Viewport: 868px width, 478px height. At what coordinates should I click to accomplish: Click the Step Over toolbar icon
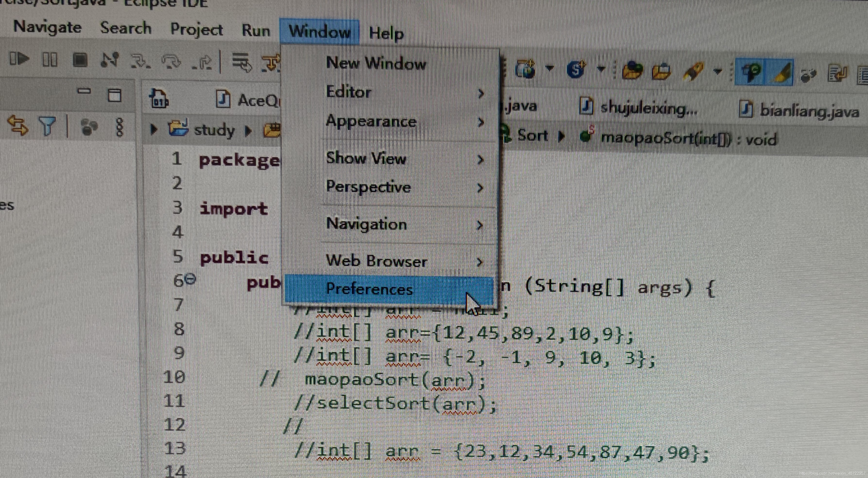point(172,62)
